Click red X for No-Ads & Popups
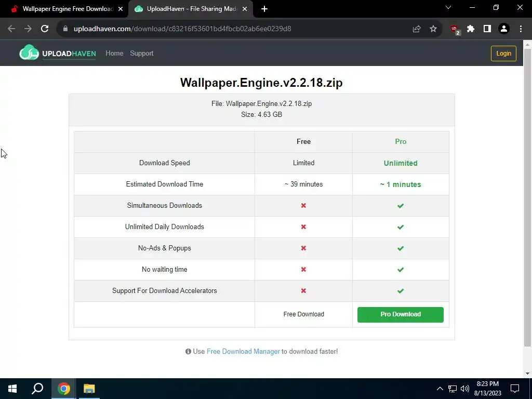Viewport: 532px width, 399px height. pyautogui.click(x=303, y=248)
